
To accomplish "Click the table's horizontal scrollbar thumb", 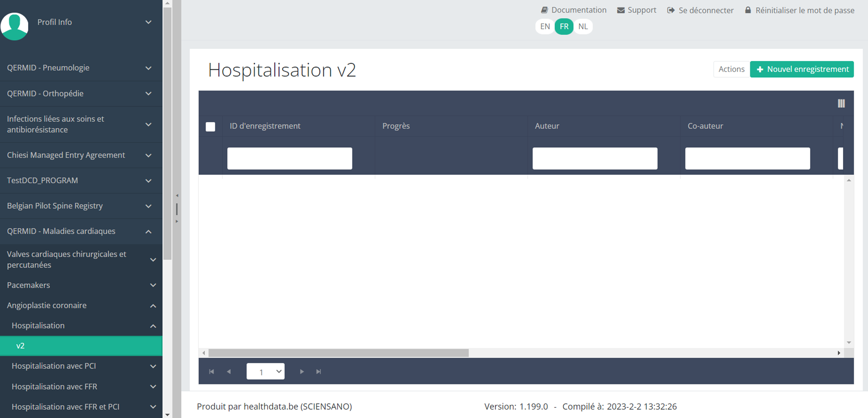I will (x=338, y=353).
